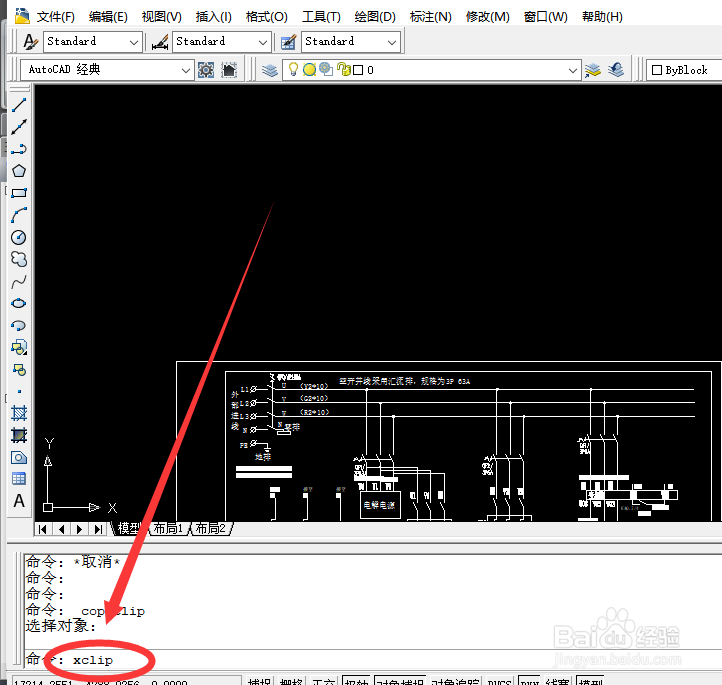Select the Spline tool
The width and height of the screenshot is (722, 685).
(19, 281)
